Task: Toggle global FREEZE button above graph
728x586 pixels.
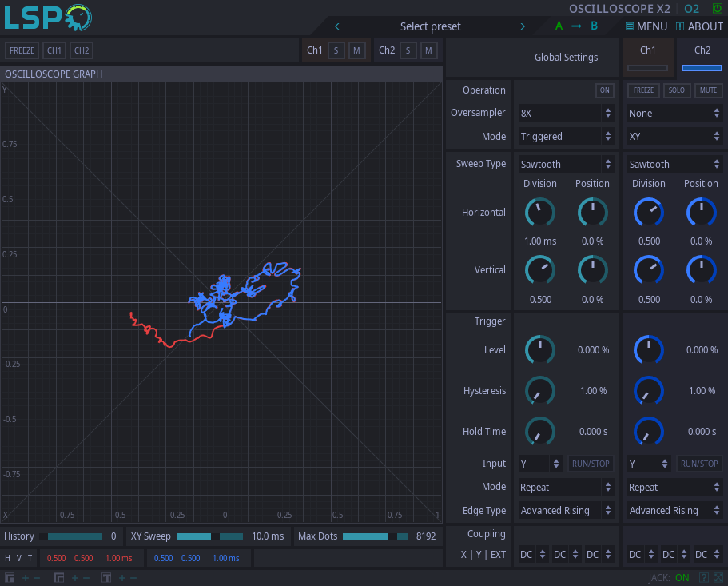Action: 22,50
